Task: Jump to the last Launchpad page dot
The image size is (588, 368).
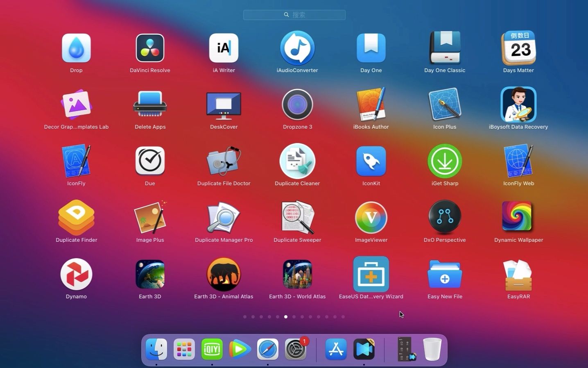Action: coord(343,317)
